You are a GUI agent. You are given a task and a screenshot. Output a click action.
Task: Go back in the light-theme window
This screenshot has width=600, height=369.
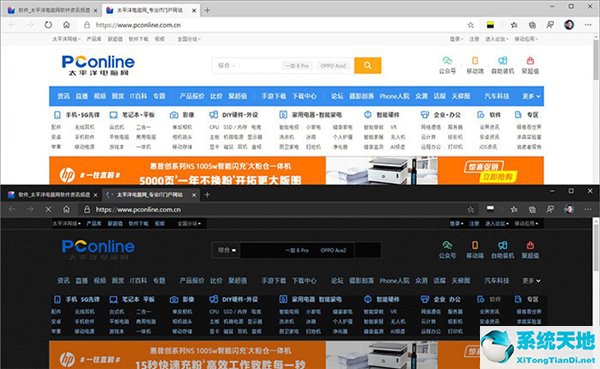pyautogui.click(x=12, y=25)
